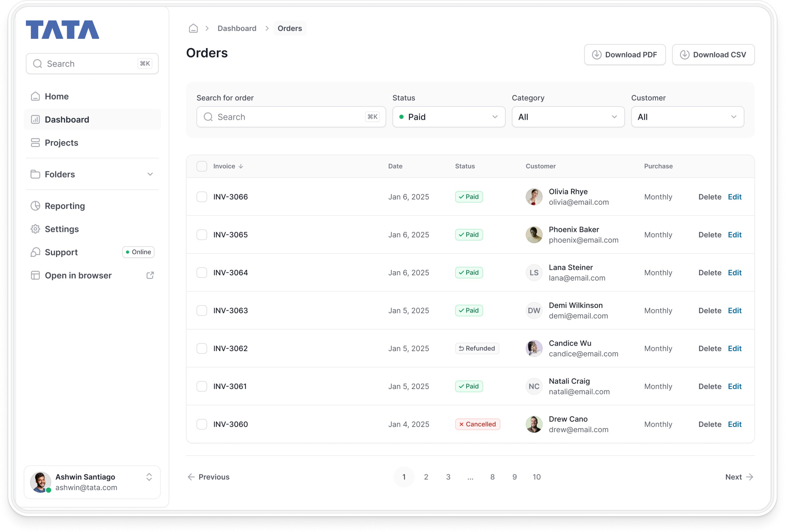Click the TATA logo
Screen dimensions: 785x532
pos(63,30)
